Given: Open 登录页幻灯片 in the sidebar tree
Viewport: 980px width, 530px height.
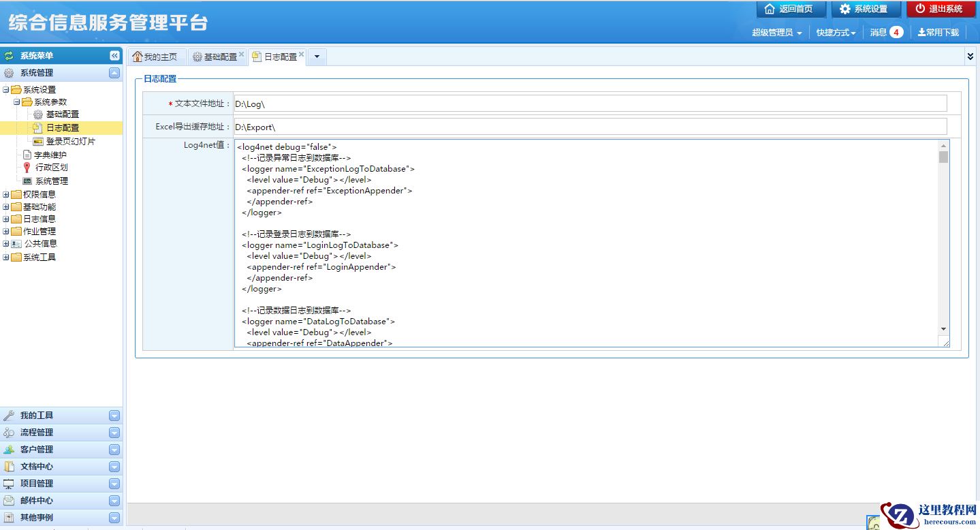Looking at the screenshot, I should [71, 142].
